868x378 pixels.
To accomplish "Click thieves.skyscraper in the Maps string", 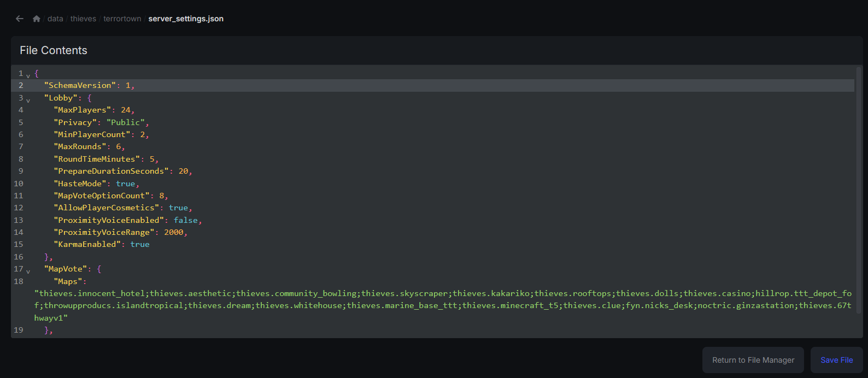I will [x=404, y=293].
